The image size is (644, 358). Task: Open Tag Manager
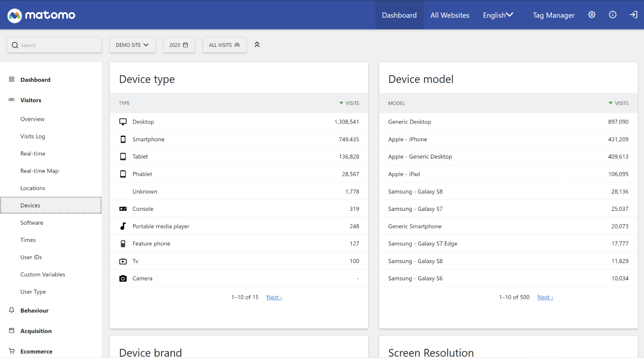coord(553,15)
